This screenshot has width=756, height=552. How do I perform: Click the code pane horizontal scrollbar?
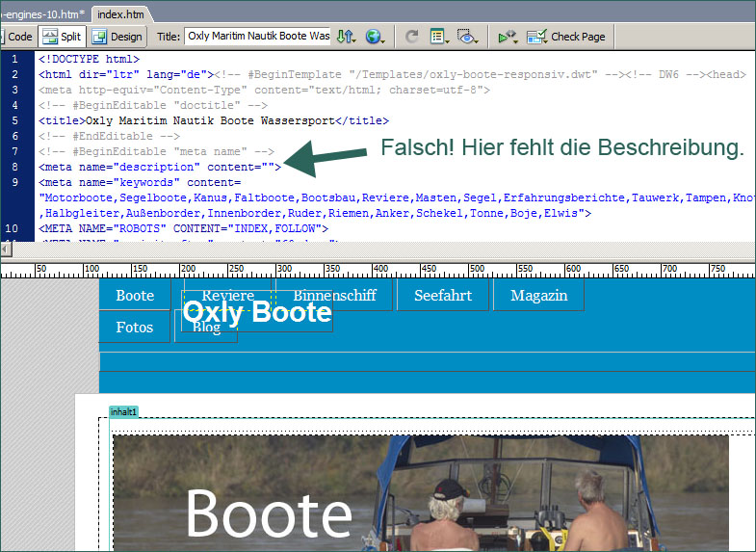(376, 250)
